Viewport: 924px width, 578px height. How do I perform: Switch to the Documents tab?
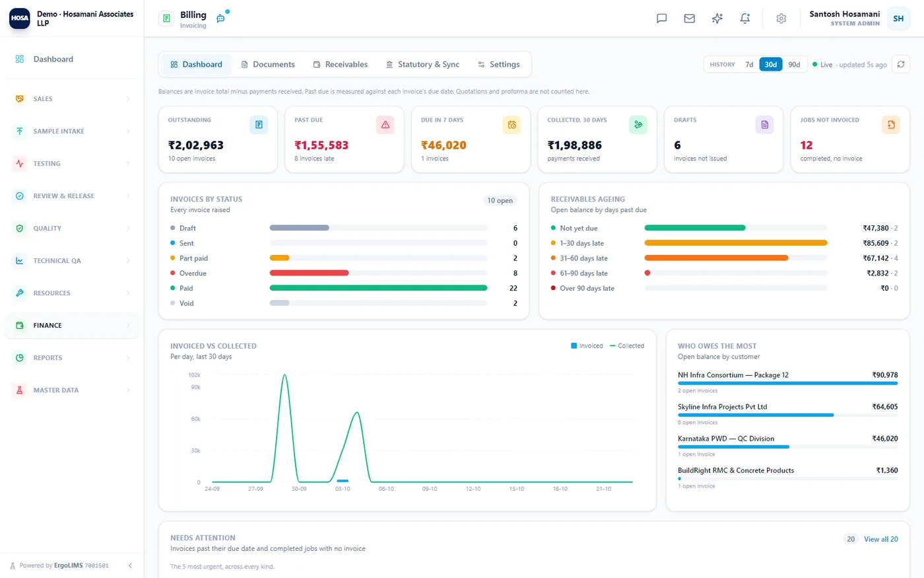[268, 64]
